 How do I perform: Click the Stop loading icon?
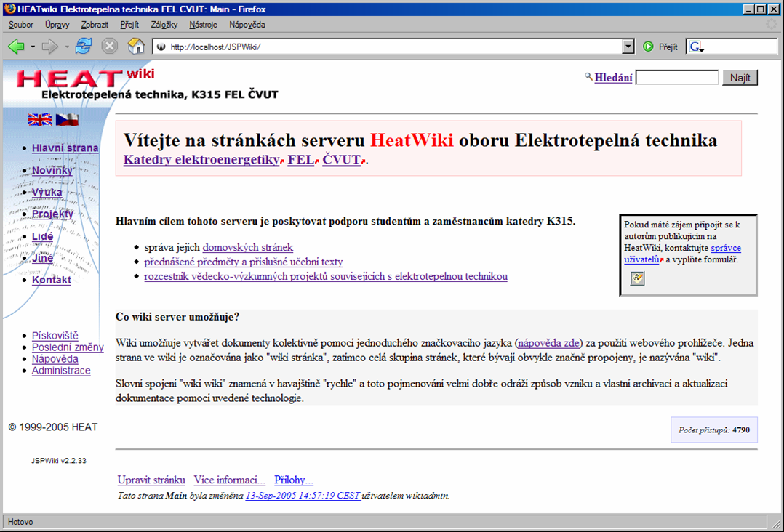[x=110, y=47]
